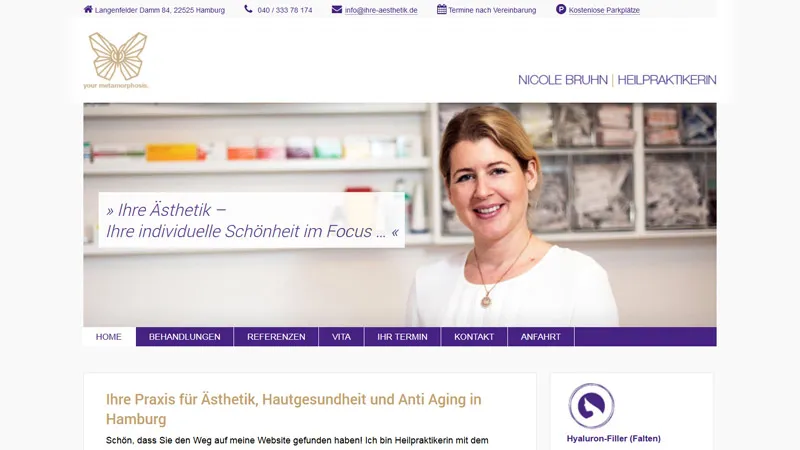Select IHR TERMIN in the navigation bar

tap(402, 337)
